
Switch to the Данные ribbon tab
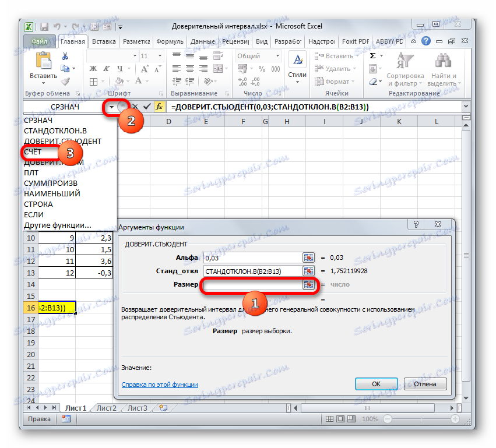click(202, 41)
